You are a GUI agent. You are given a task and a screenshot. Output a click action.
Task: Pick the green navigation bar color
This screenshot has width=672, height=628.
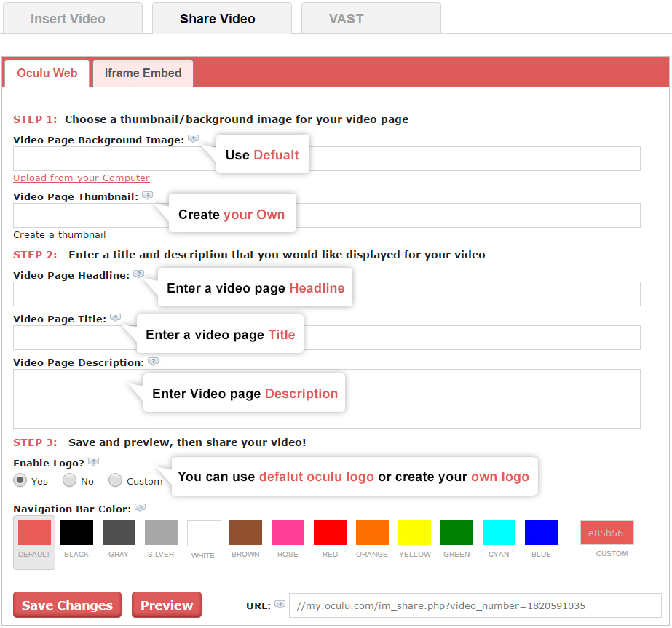coord(456,533)
